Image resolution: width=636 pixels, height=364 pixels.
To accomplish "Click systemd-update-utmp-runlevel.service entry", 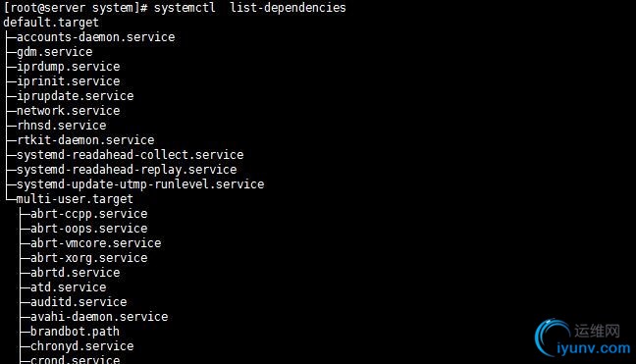I will point(140,184).
